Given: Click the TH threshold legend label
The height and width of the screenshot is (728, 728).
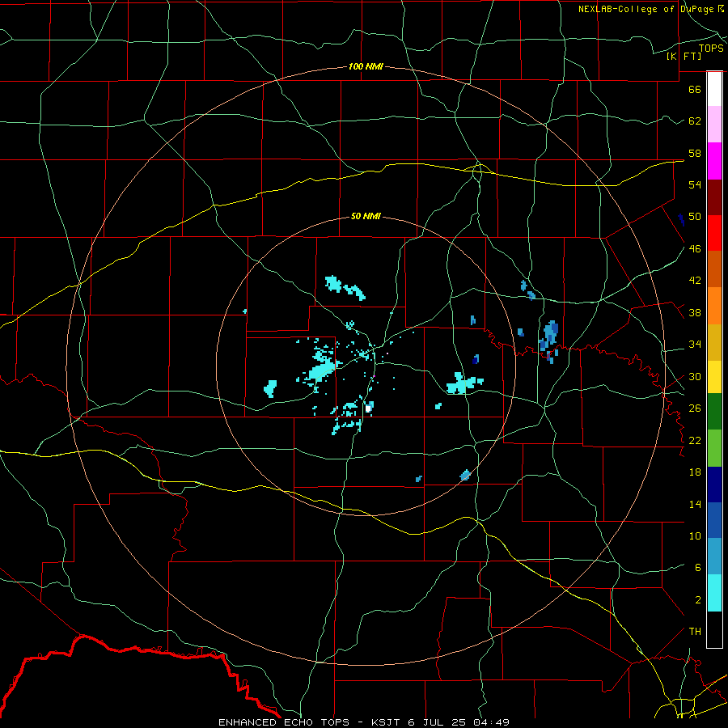Looking at the screenshot, I should [x=695, y=632].
